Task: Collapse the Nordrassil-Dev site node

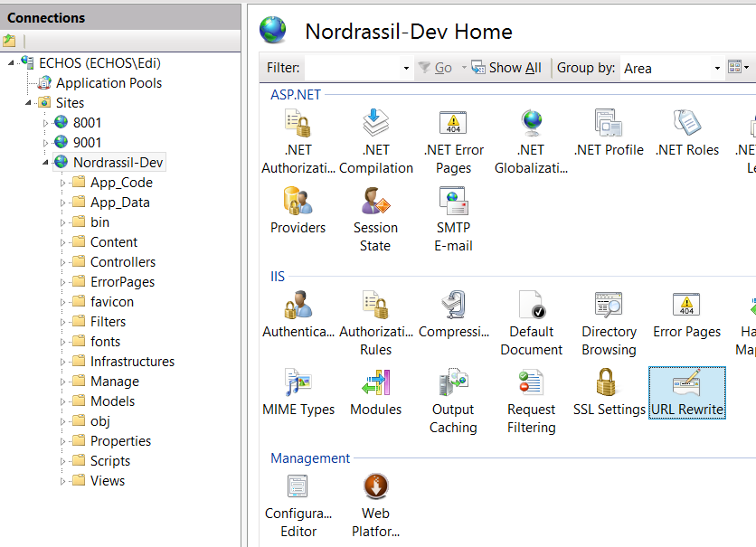Action: click(x=45, y=163)
